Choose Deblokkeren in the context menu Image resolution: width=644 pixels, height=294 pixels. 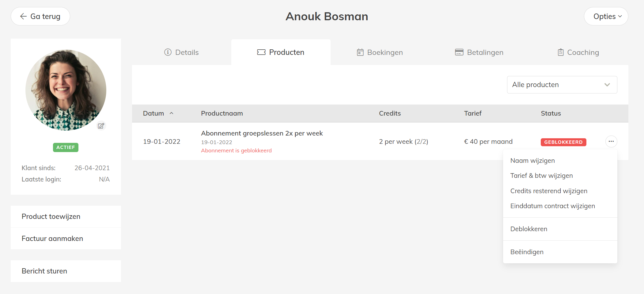529,229
